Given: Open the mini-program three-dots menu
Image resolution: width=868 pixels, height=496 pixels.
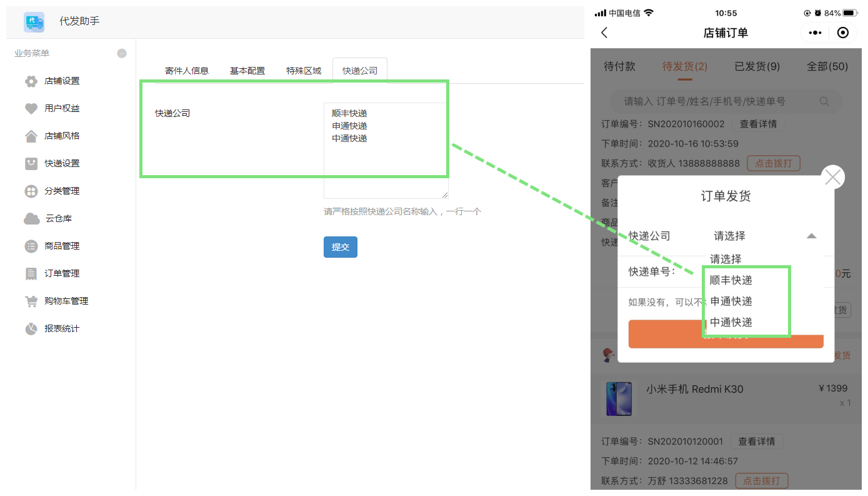Looking at the screenshot, I should coord(815,33).
